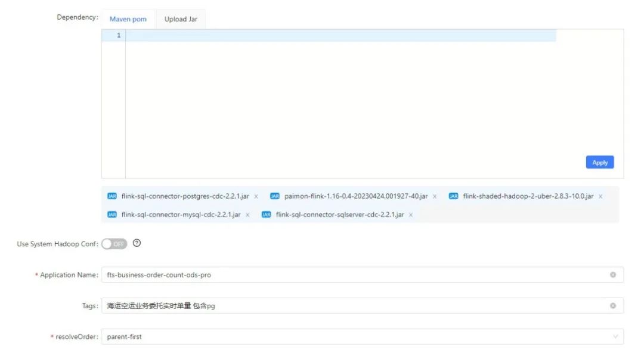
Task: Clear the Application Name field
Action: (612, 275)
